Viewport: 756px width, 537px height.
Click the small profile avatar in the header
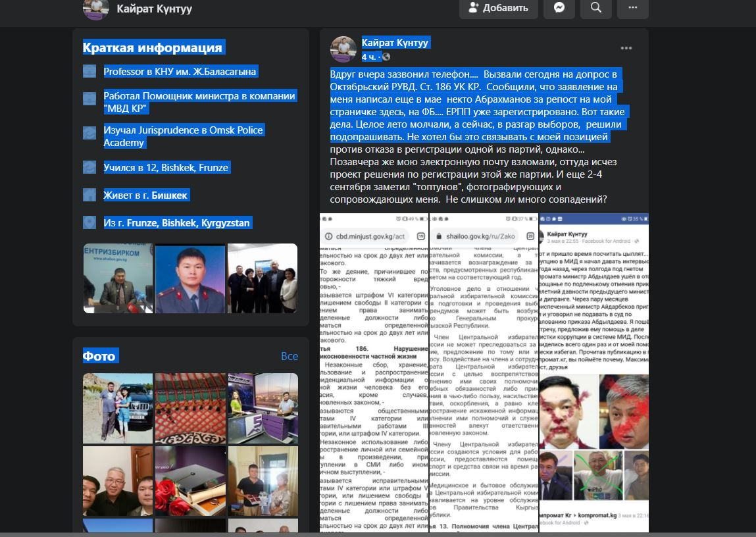pyautogui.click(x=96, y=8)
